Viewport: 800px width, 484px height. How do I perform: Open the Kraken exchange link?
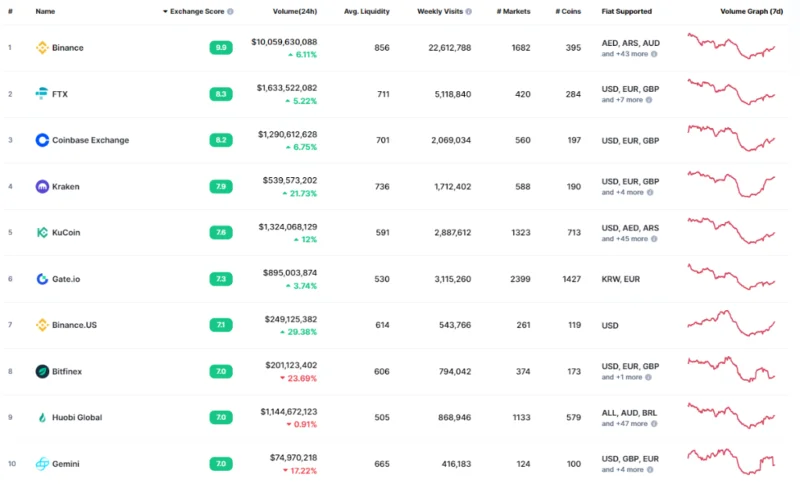(66, 187)
